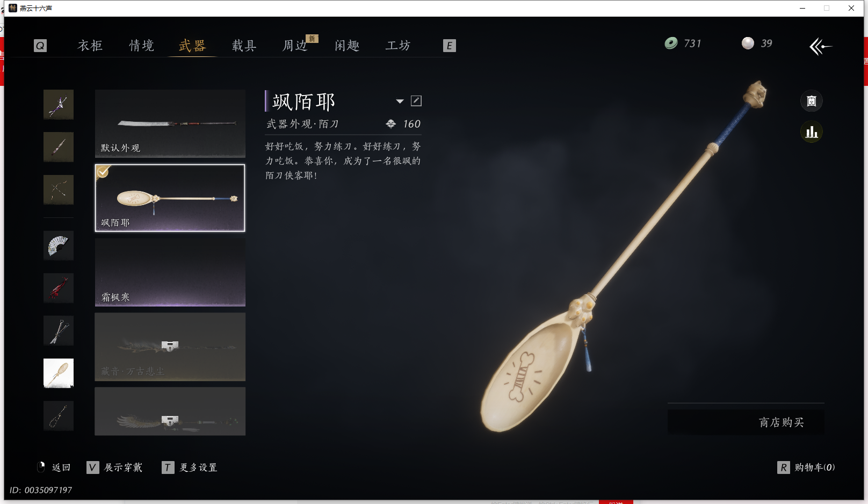Switch to the 载具 tab
Image resolution: width=868 pixels, height=504 pixels.
pos(244,46)
